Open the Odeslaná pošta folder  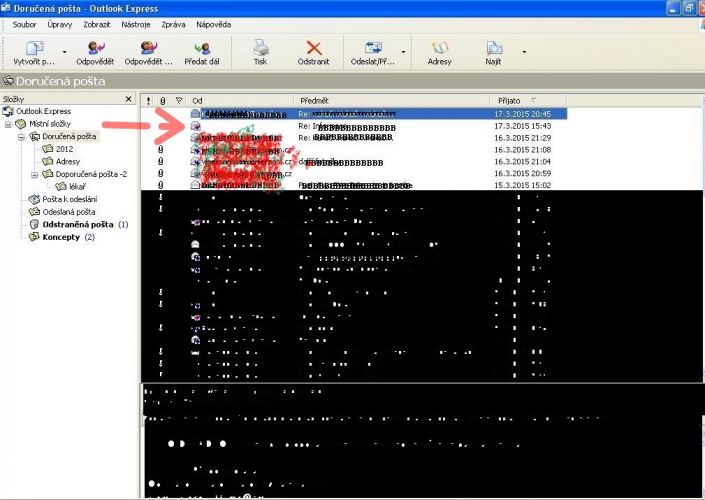tap(69, 212)
